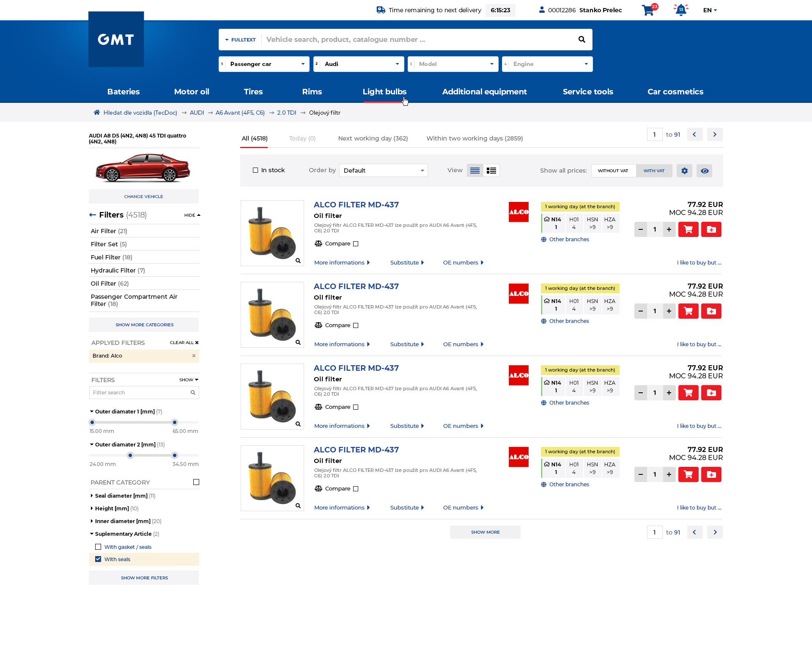The height and width of the screenshot is (664, 812).
Task: Zoom the first product image
Action: coord(298,261)
